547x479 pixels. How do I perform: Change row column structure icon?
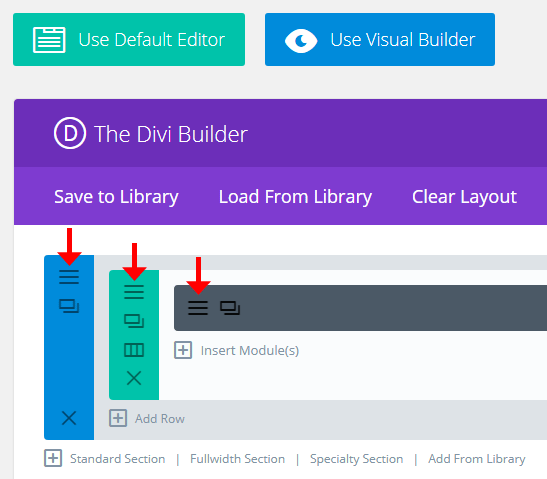click(134, 350)
